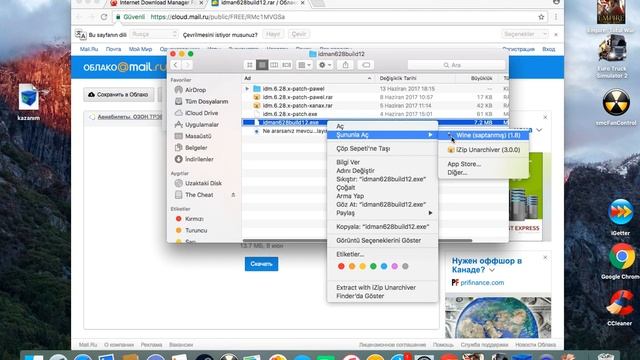Switch Finder to column view
640x360 pixels.
pyautogui.click(x=274, y=65)
